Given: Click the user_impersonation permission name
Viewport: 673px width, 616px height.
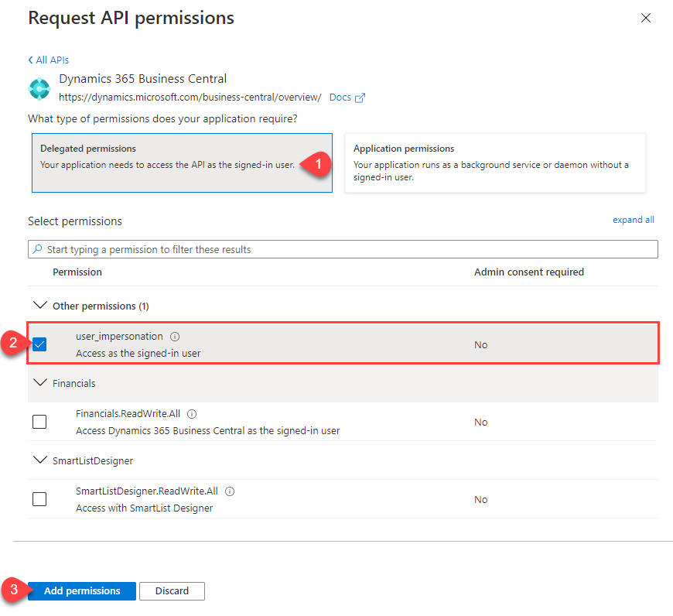Looking at the screenshot, I should [119, 337].
